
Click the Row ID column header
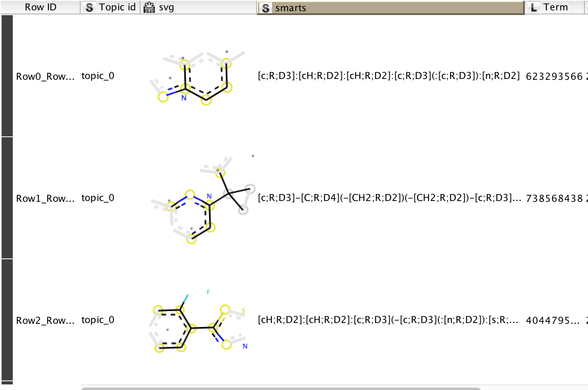click(40, 6)
